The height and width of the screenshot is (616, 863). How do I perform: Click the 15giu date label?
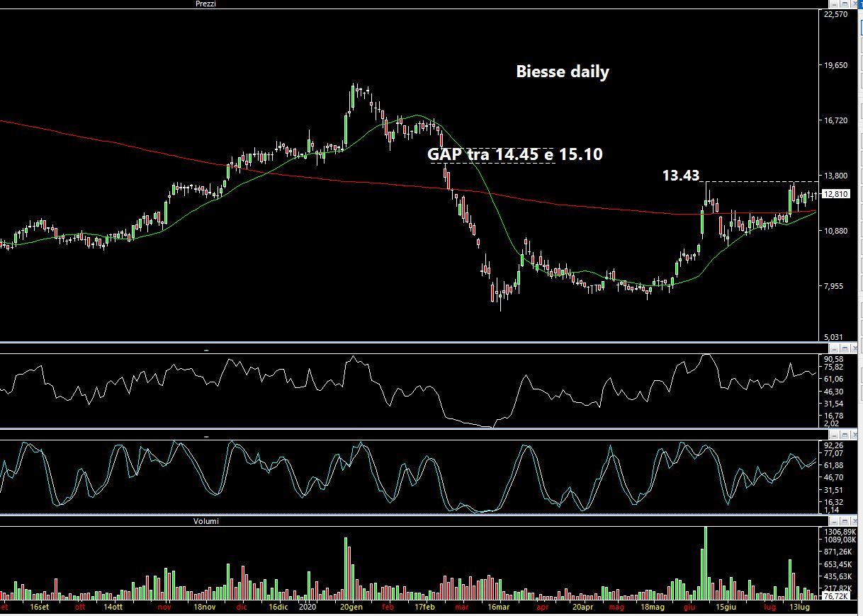(x=726, y=608)
